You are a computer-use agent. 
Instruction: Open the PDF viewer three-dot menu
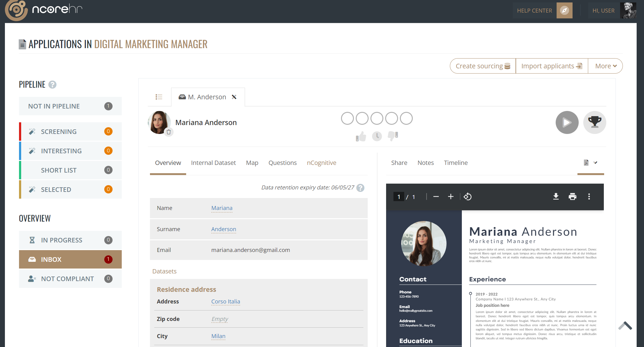point(589,196)
